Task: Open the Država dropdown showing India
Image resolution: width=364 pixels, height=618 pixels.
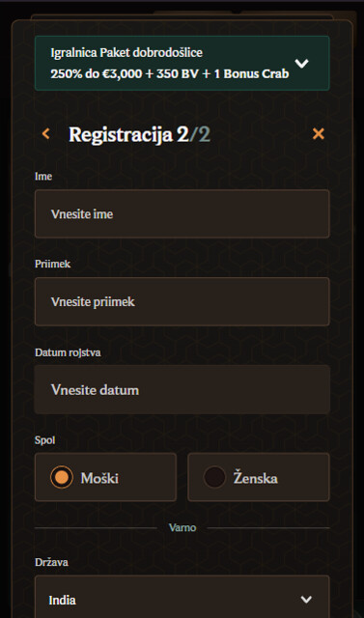Action: [182, 597]
